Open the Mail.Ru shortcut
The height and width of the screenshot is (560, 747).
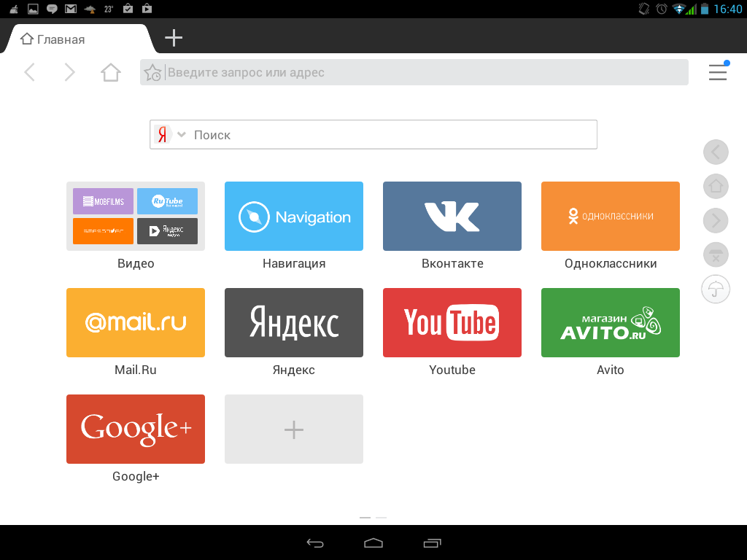coord(136,323)
